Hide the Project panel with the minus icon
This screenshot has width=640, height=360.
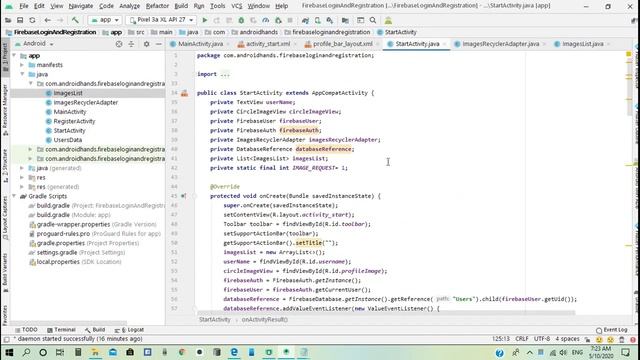(159, 44)
